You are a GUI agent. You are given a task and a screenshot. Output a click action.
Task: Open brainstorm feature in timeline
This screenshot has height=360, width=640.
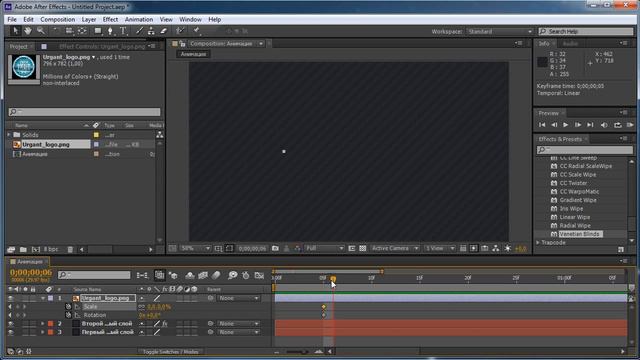point(233,276)
